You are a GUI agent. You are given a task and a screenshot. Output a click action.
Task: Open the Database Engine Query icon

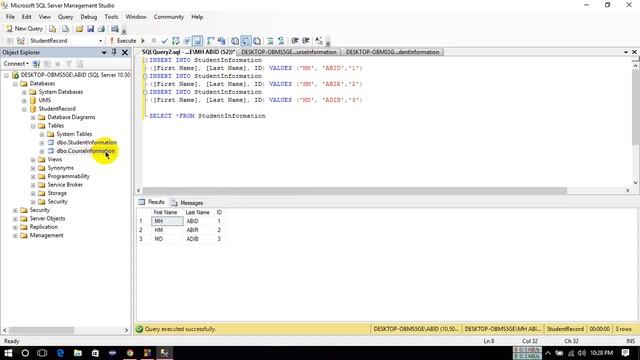click(53, 29)
